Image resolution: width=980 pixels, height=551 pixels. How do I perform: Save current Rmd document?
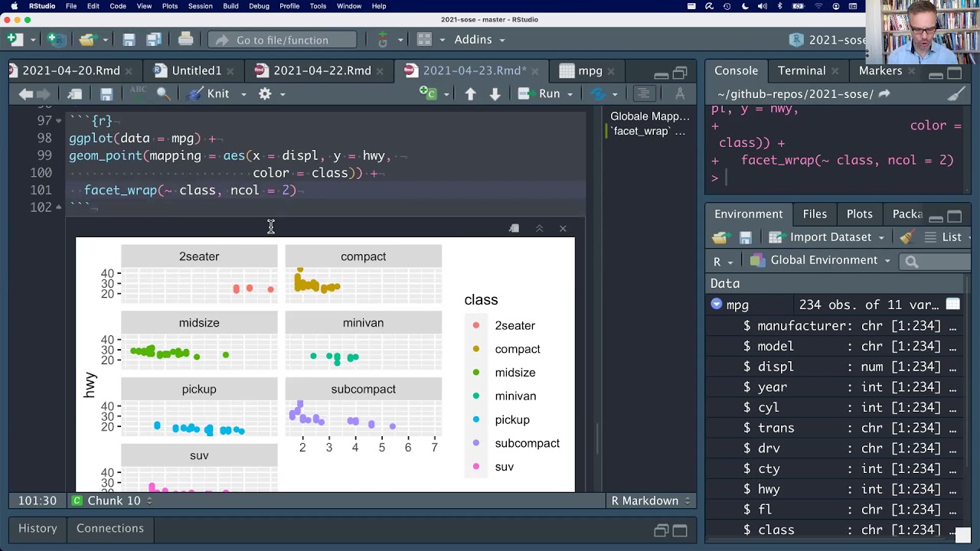pyautogui.click(x=106, y=93)
